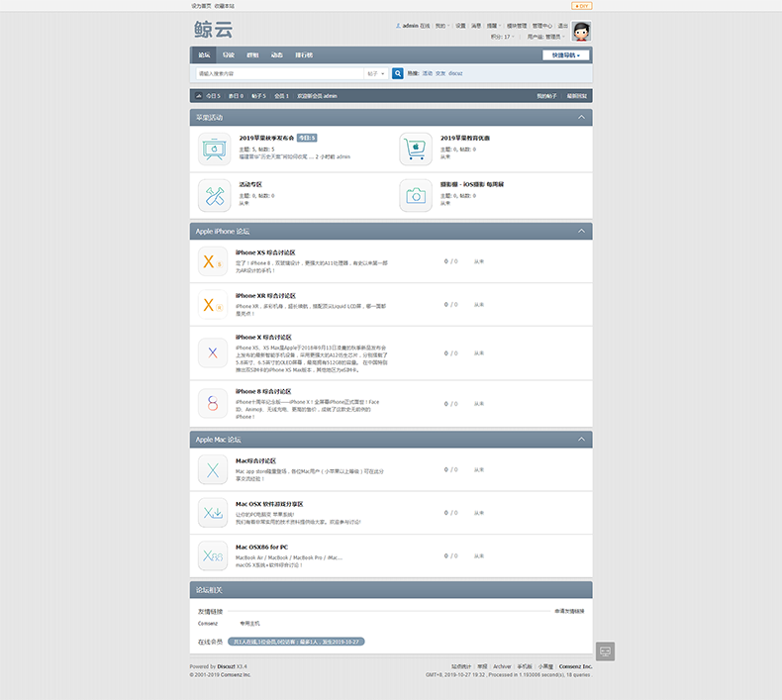782x700 pixels.
Task: Click the 退出 logout link
Action: 562,26
